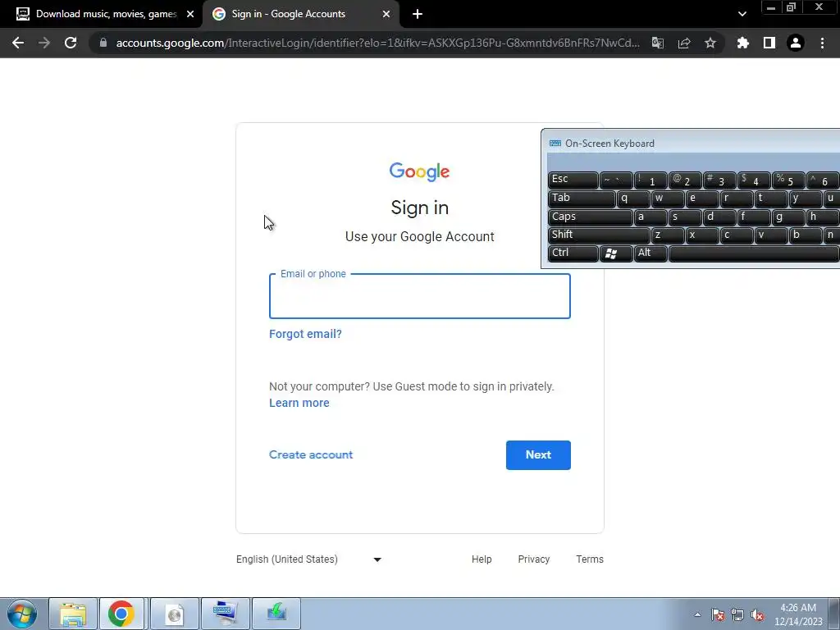Open the taskbar clock 4:26 AM
The width and height of the screenshot is (840, 630).
click(x=798, y=614)
